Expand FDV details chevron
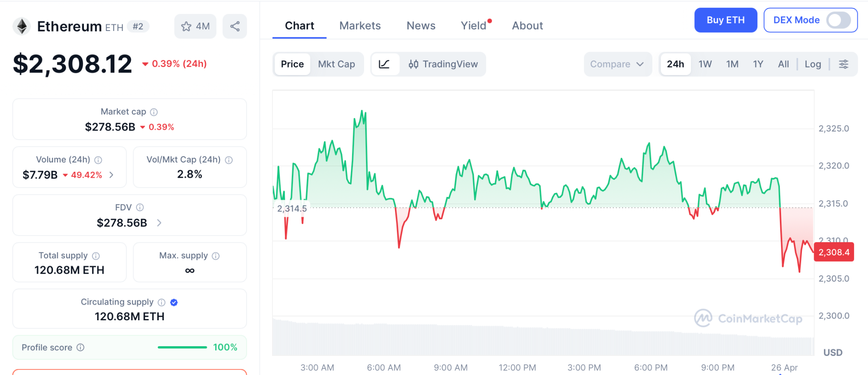 159,223
